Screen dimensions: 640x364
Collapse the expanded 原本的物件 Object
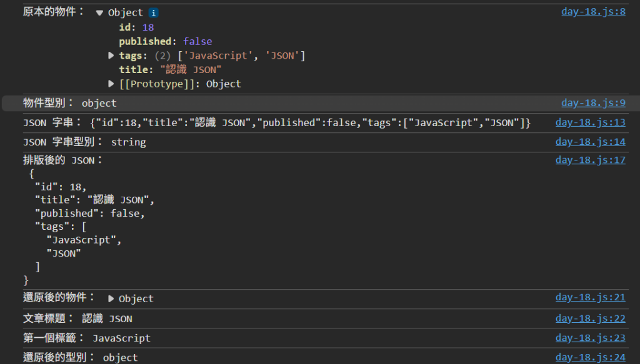pyautogui.click(x=99, y=13)
